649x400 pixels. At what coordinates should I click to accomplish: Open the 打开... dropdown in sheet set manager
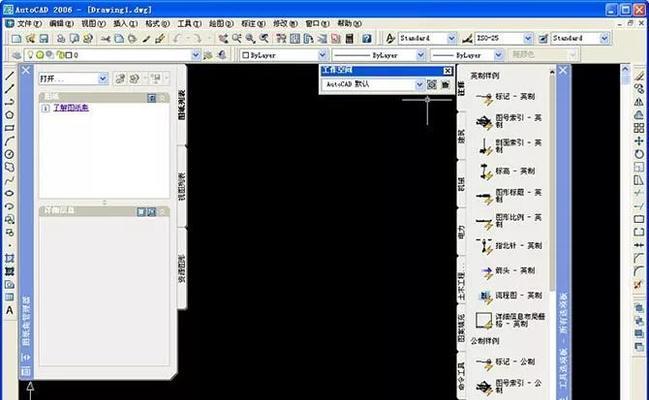pyautogui.click(x=103, y=79)
